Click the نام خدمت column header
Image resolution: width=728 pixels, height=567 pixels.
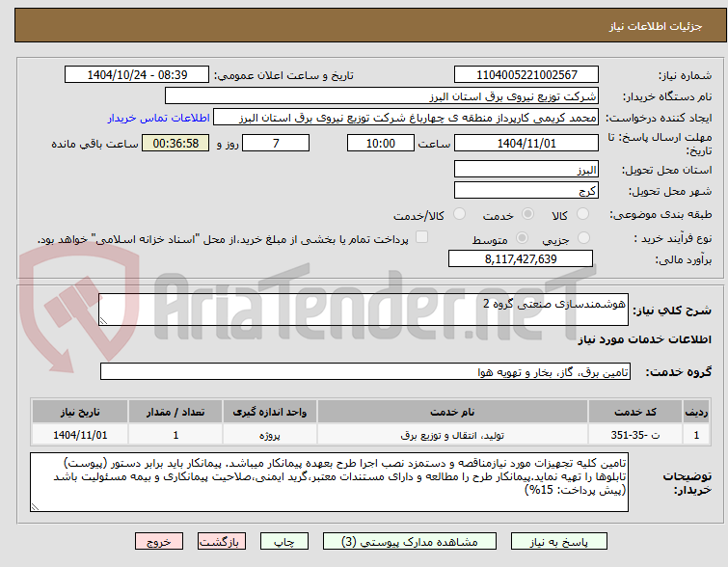[x=452, y=412]
